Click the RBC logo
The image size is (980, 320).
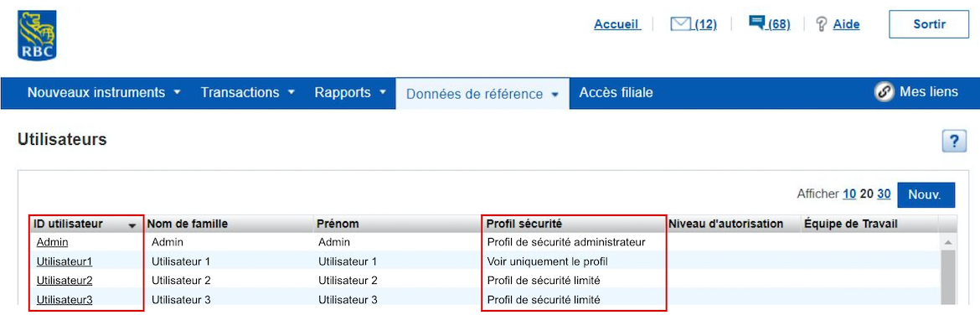coord(37,35)
